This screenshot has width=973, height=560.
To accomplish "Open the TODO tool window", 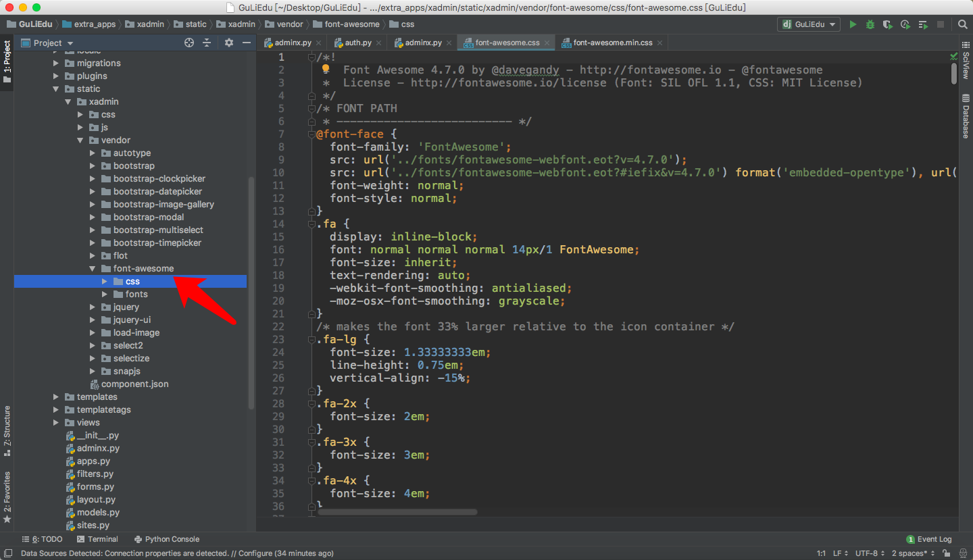I will pos(42,539).
